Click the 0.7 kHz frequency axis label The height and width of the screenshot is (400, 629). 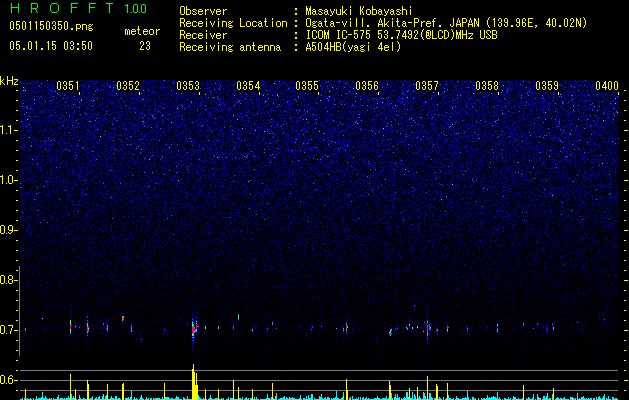pyautogui.click(x=7, y=330)
